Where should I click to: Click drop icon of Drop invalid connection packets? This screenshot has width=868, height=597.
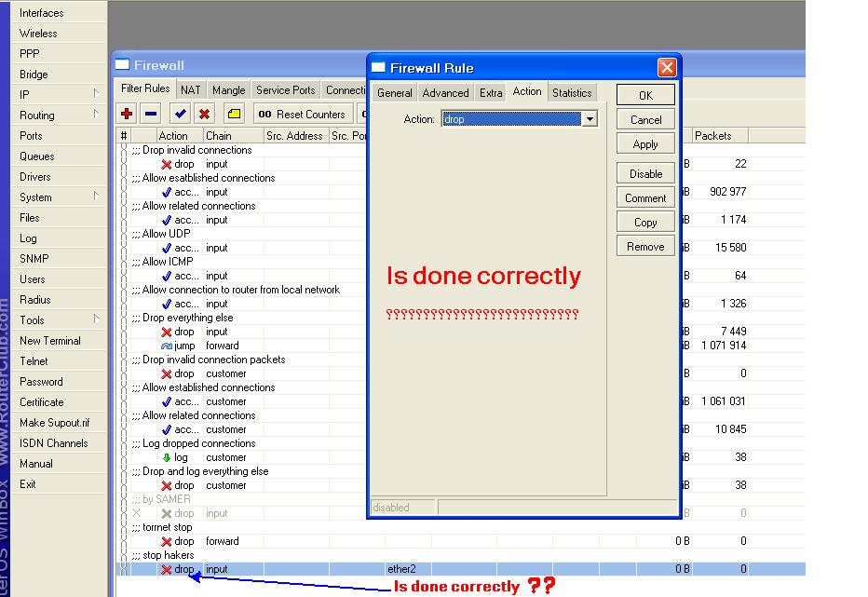click(166, 373)
